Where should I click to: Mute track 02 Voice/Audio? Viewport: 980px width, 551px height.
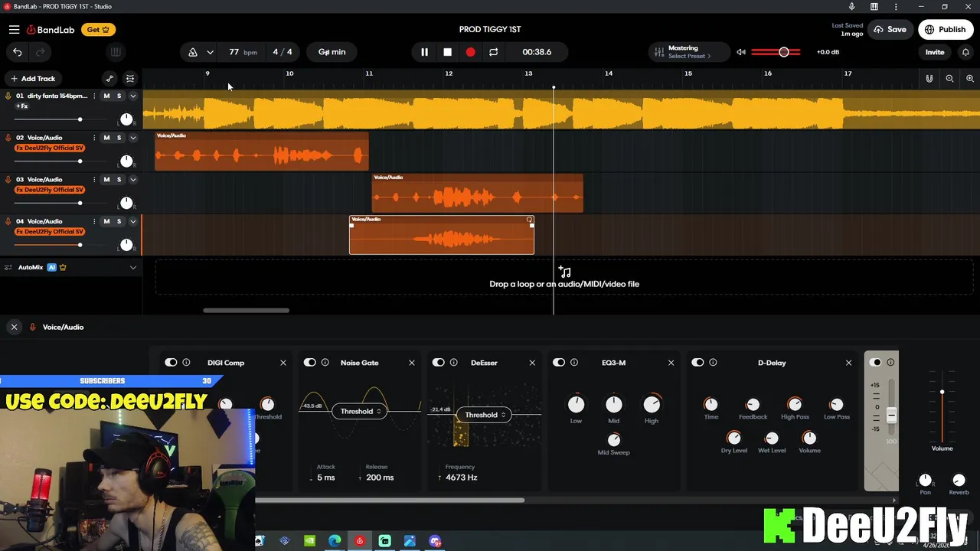pyautogui.click(x=106, y=138)
